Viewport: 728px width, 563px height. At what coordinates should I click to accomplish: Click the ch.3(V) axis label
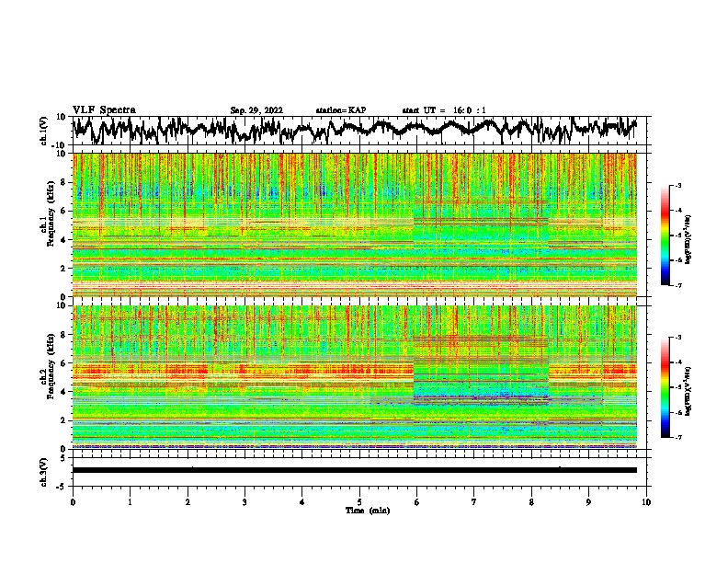pyautogui.click(x=44, y=472)
